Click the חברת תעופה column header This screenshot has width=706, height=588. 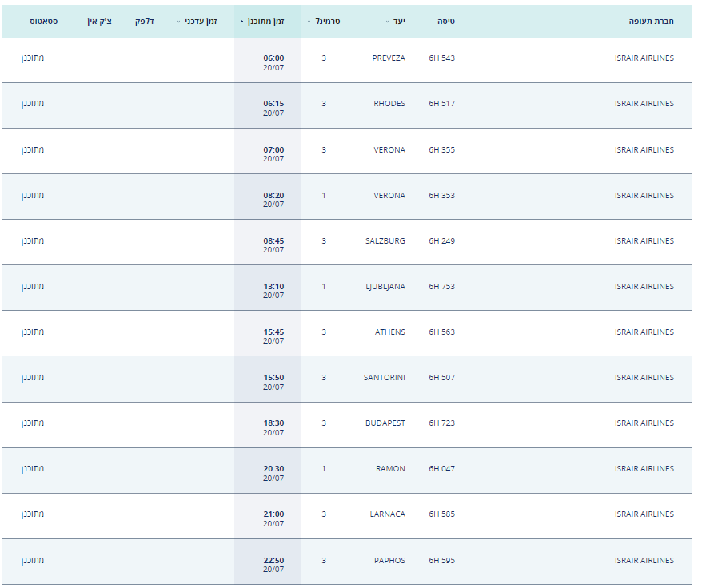click(x=651, y=22)
